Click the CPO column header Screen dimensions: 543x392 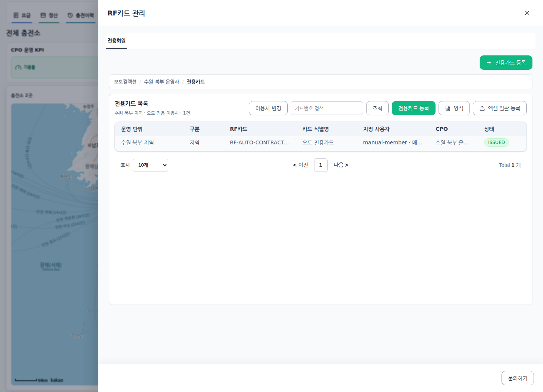click(x=442, y=129)
